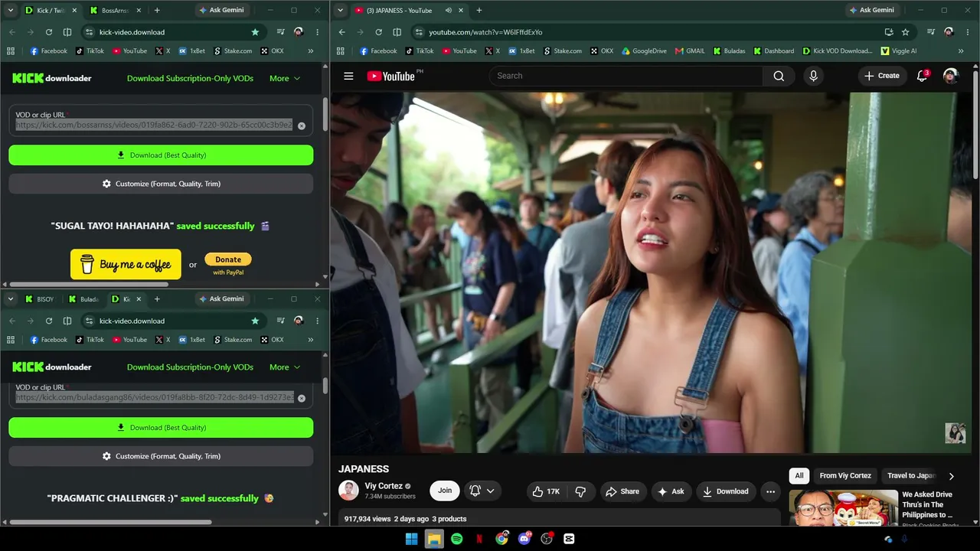Reload the bottom-left kick-video.download page
Image resolution: width=980 pixels, height=551 pixels.
(49, 321)
